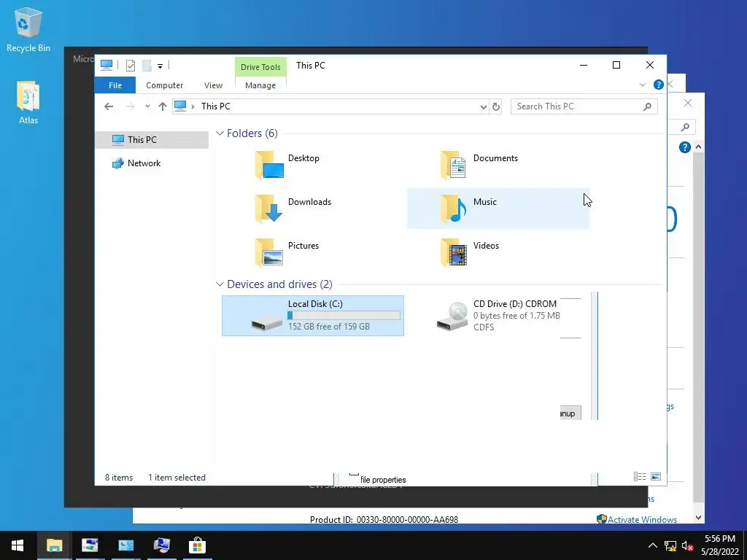Click the Back navigation arrow

coord(109,106)
